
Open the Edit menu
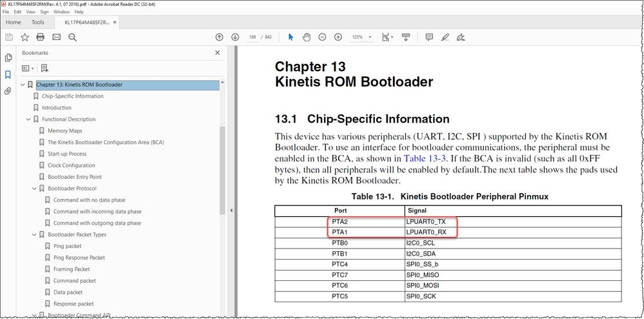coord(17,12)
